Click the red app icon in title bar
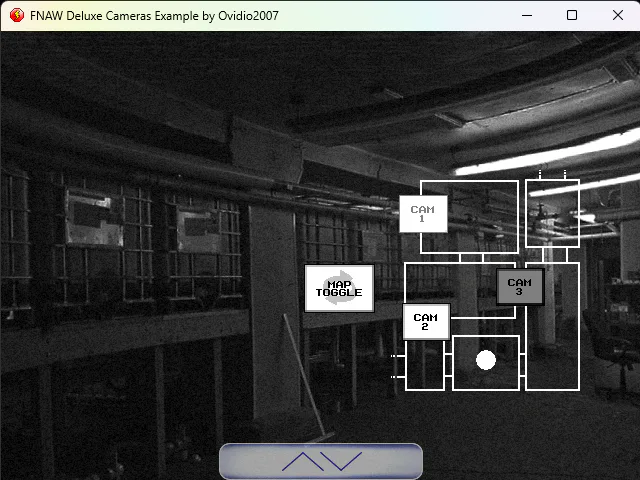The image size is (640, 480). click(x=17, y=15)
